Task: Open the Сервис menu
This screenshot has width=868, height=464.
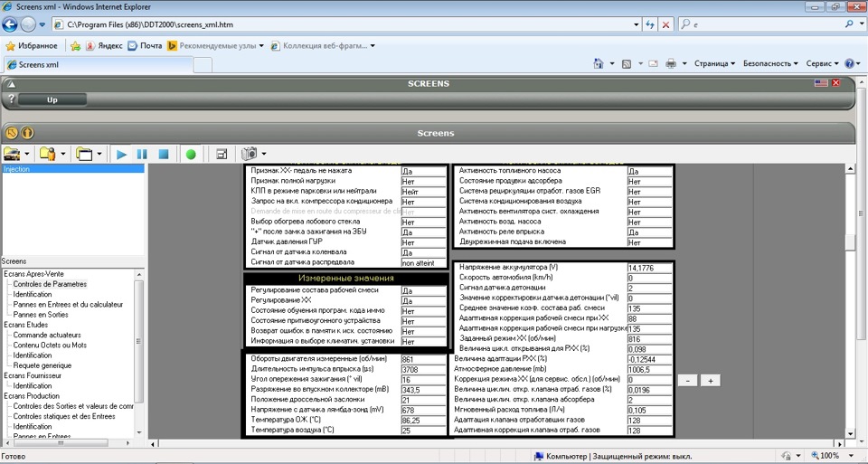Action: (823, 63)
